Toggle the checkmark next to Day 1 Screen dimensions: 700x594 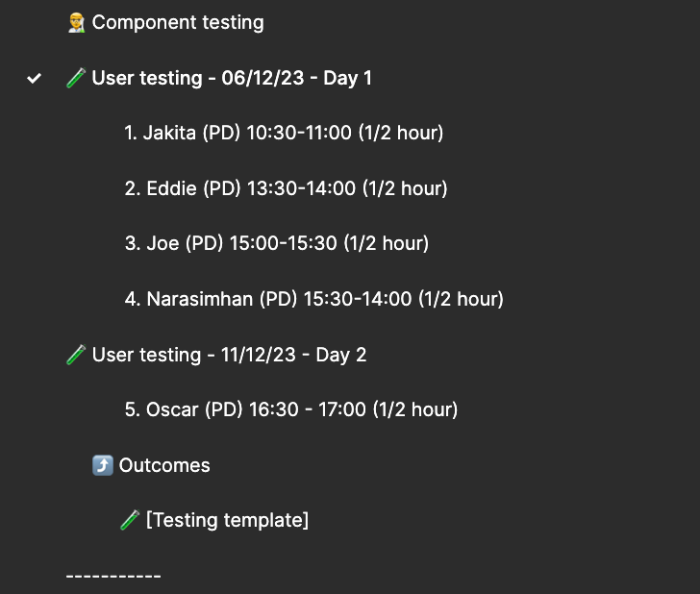tap(34, 79)
